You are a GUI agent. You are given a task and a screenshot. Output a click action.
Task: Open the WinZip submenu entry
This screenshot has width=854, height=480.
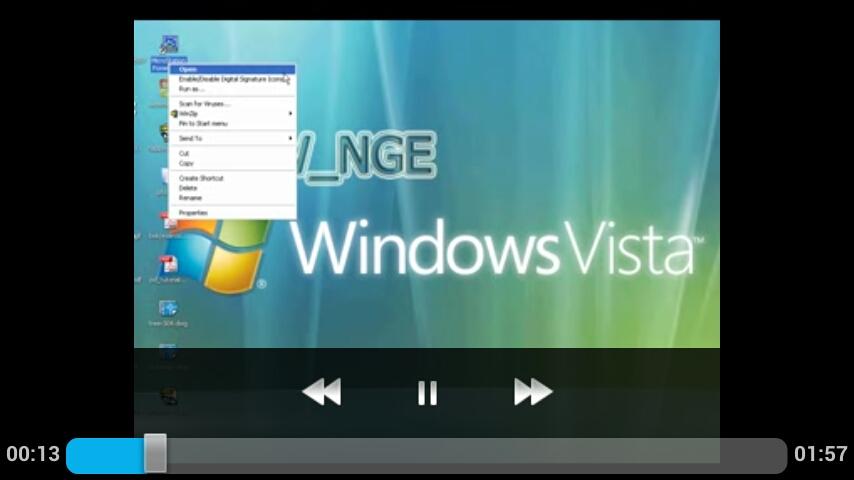click(x=233, y=113)
